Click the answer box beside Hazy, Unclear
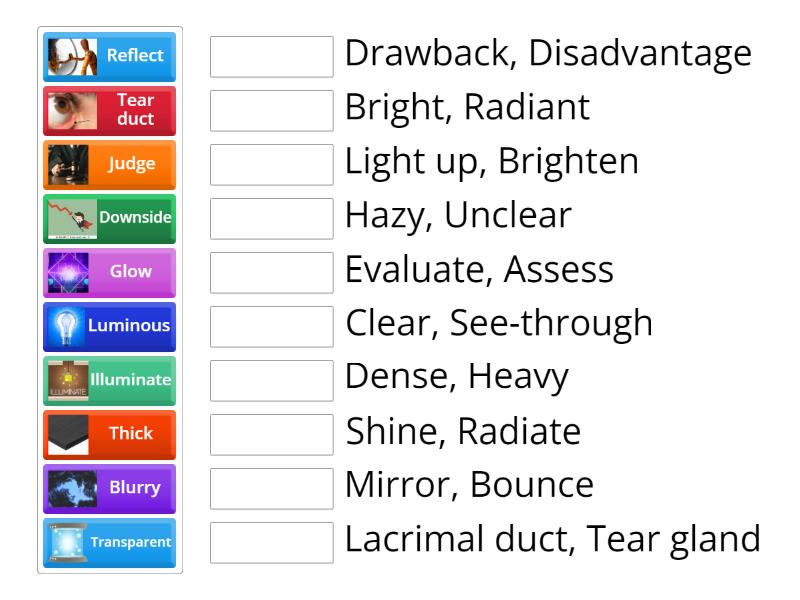This screenshot has width=800, height=600. [x=272, y=219]
